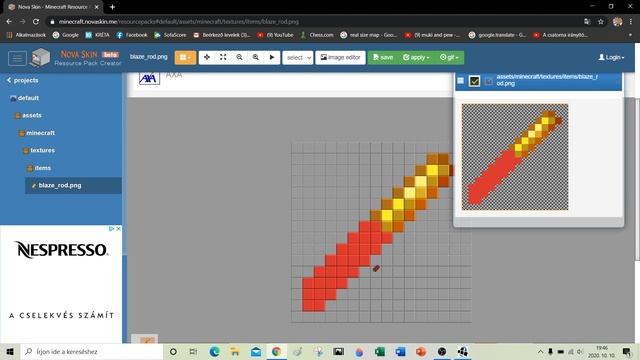Open the Login dropdown

pos(611,58)
